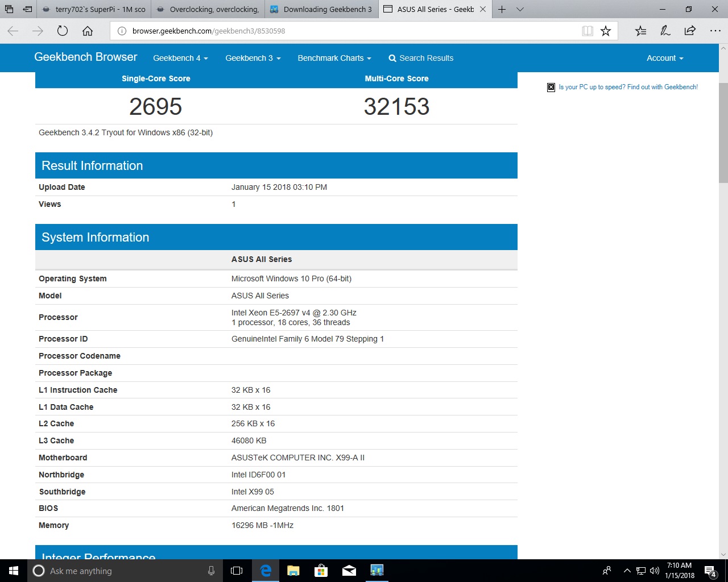
Task: Select the single-core score 2695
Action: click(x=155, y=106)
